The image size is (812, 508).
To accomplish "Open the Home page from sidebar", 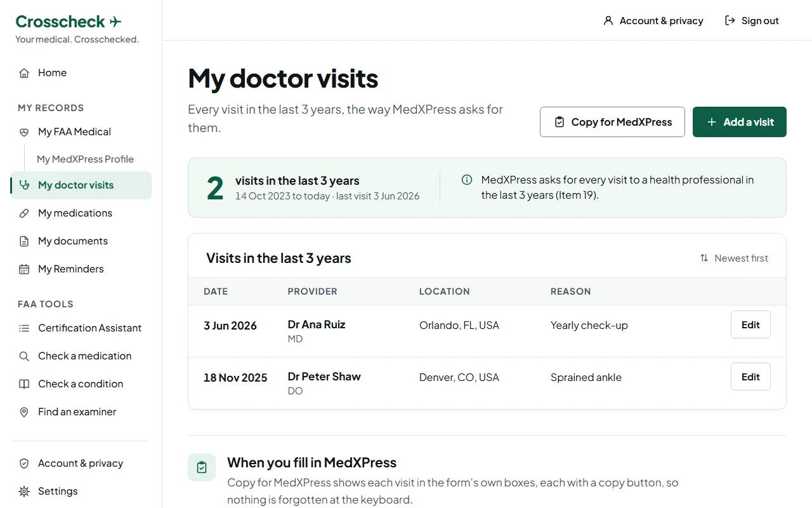I will pyautogui.click(x=81, y=73).
